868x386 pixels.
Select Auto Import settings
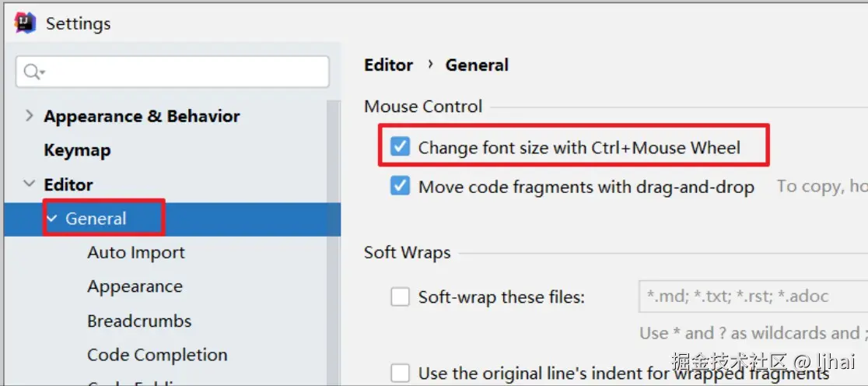[x=136, y=253]
